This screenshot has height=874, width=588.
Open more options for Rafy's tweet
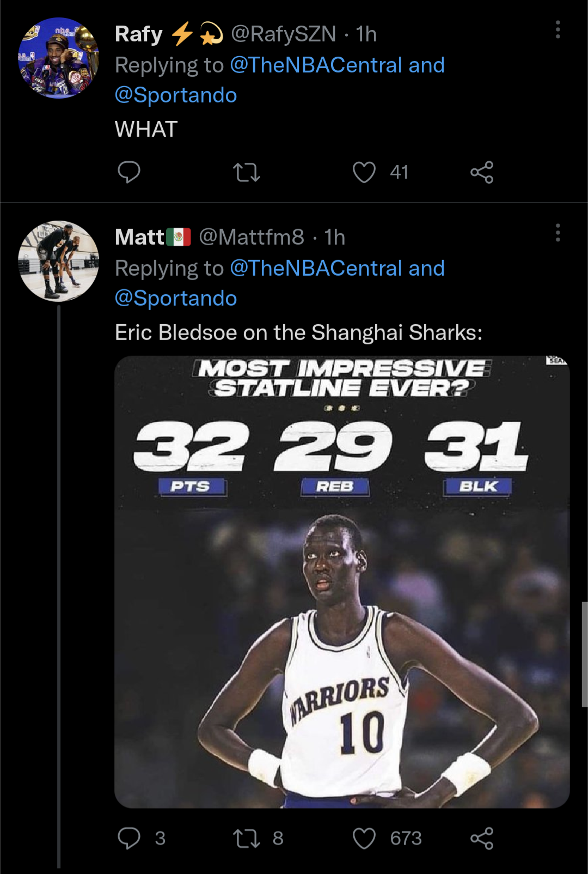(558, 30)
